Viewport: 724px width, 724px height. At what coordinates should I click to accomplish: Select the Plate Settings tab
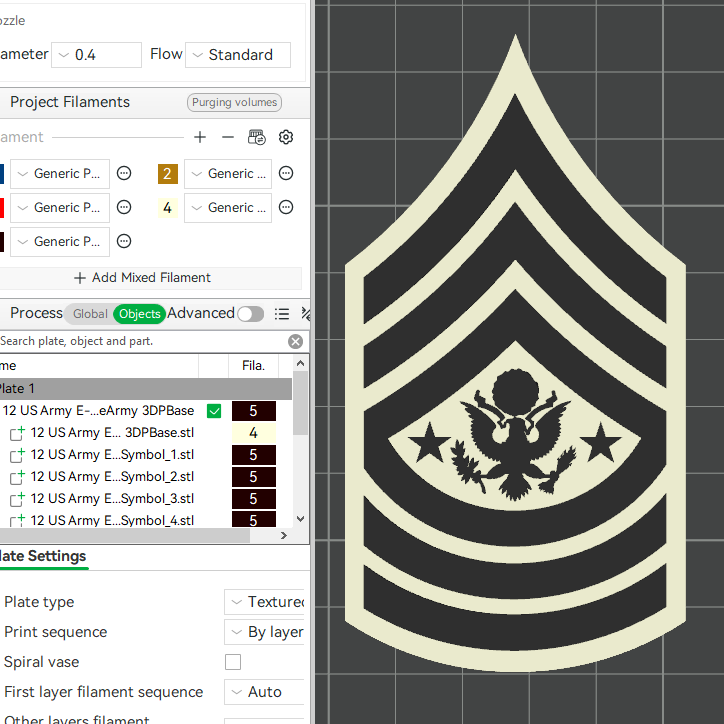click(x=42, y=556)
